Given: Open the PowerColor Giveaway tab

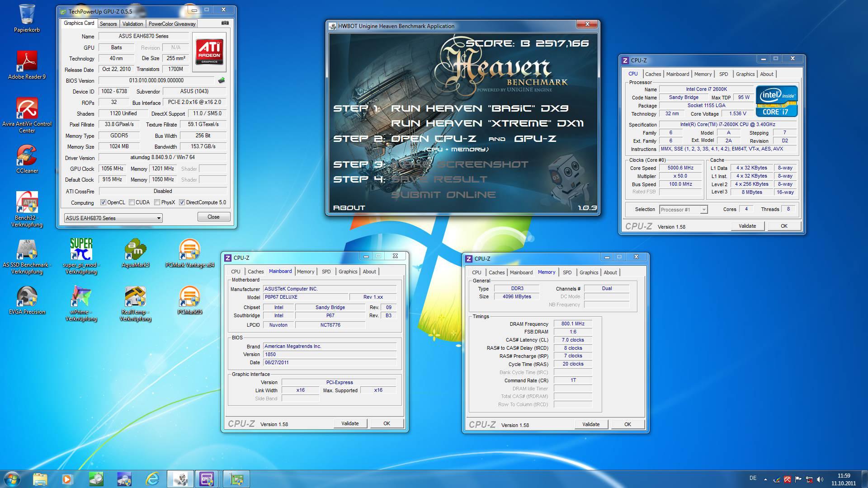Looking at the screenshot, I should click(172, 24).
